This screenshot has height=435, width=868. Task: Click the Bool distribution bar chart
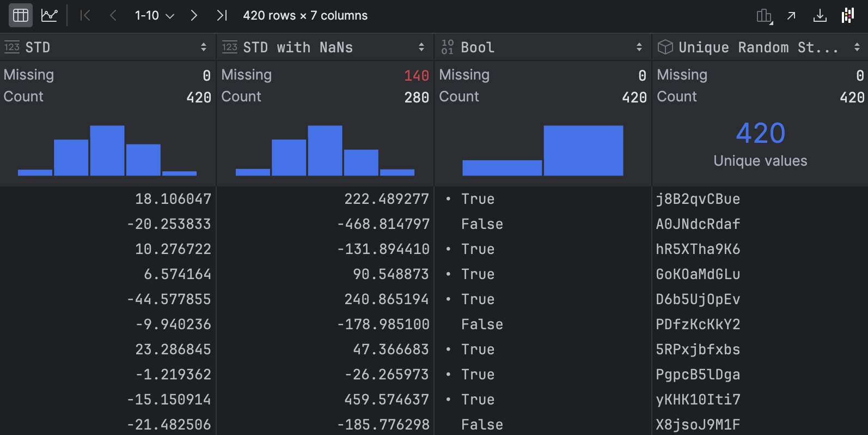pos(543,150)
